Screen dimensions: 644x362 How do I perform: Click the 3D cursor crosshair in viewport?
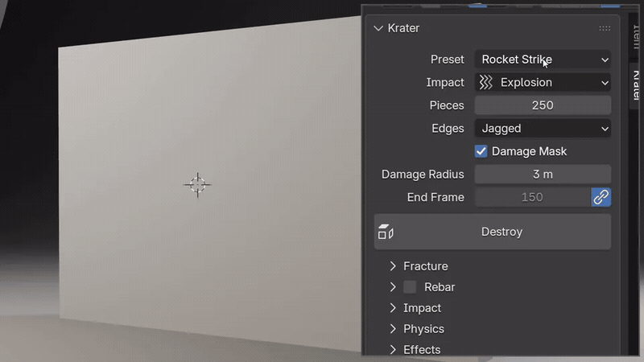pyautogui.click(x=197, y=185)
